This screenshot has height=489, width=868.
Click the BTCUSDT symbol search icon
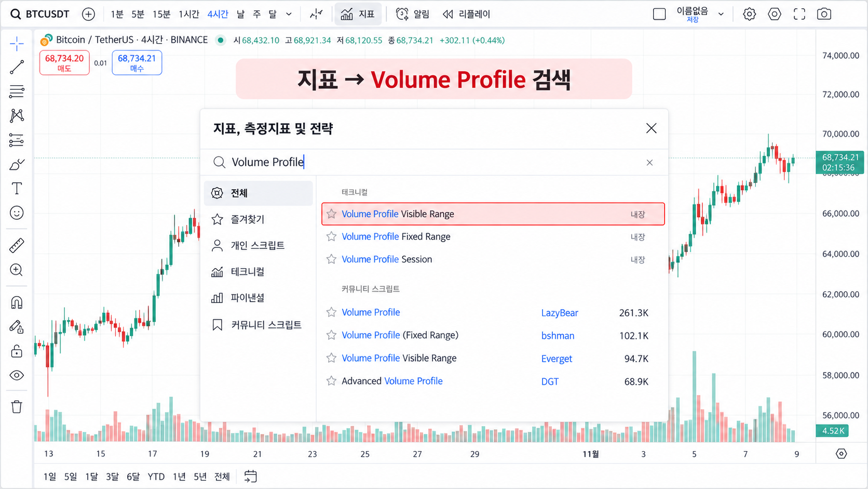point(16,14)
